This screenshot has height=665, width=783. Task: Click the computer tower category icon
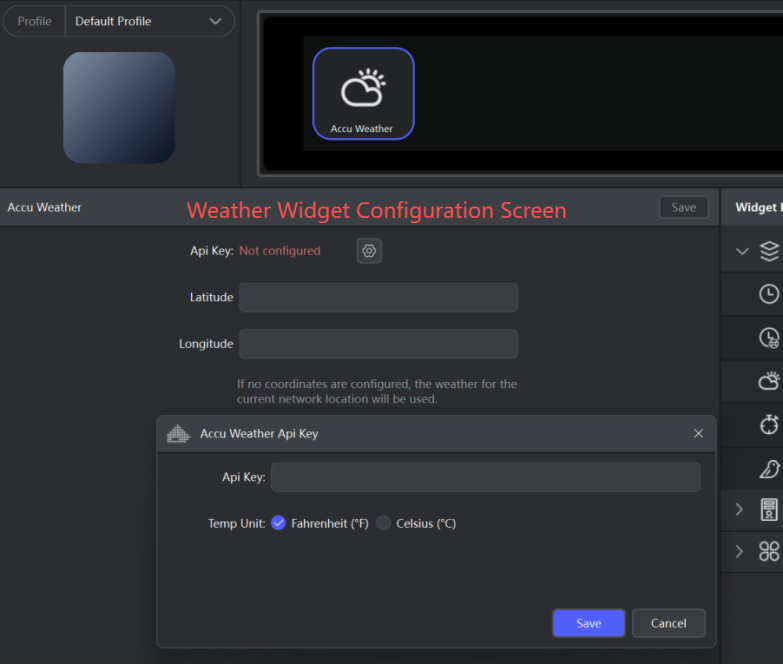(769, 510)
